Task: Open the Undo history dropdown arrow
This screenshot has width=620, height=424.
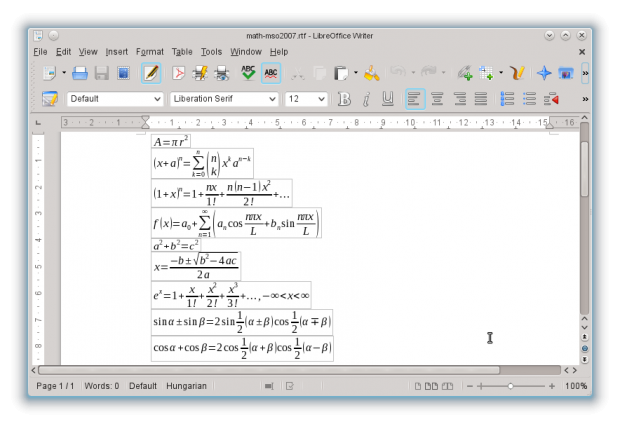Action: click(413, 72)
